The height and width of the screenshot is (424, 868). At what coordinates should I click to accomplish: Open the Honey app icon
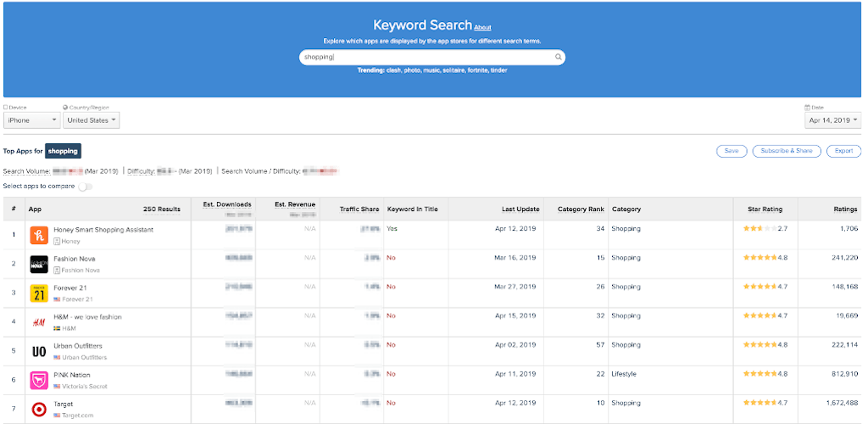pyautogui.click(x=39, y=235)
